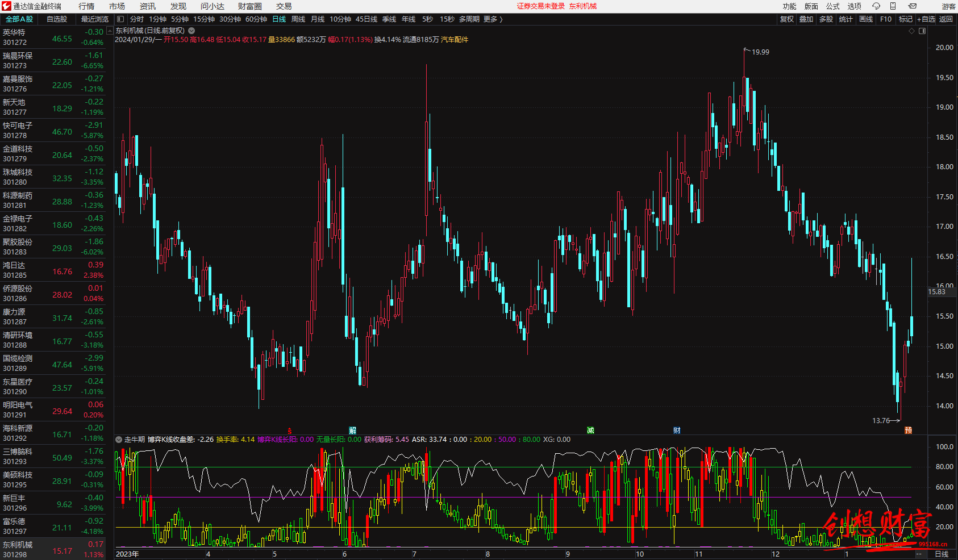Open the customer service headset icon
This screenshot has height=560, width=958.
[876, 6]
